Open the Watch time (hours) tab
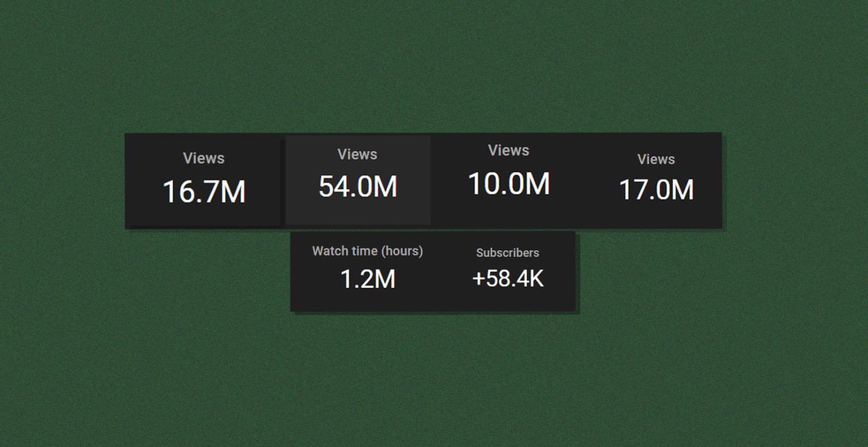 point(367,271)
